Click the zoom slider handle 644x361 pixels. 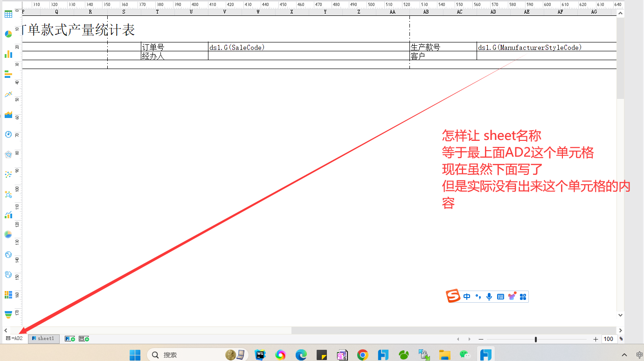point(536,339)
